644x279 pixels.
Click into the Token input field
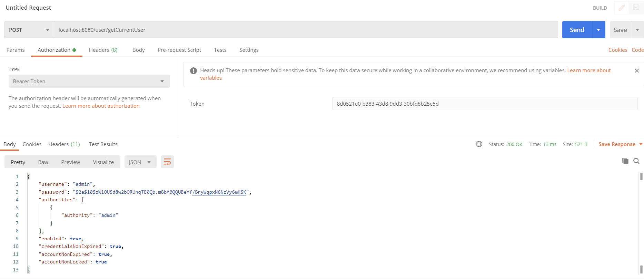[x=485, y=104]
